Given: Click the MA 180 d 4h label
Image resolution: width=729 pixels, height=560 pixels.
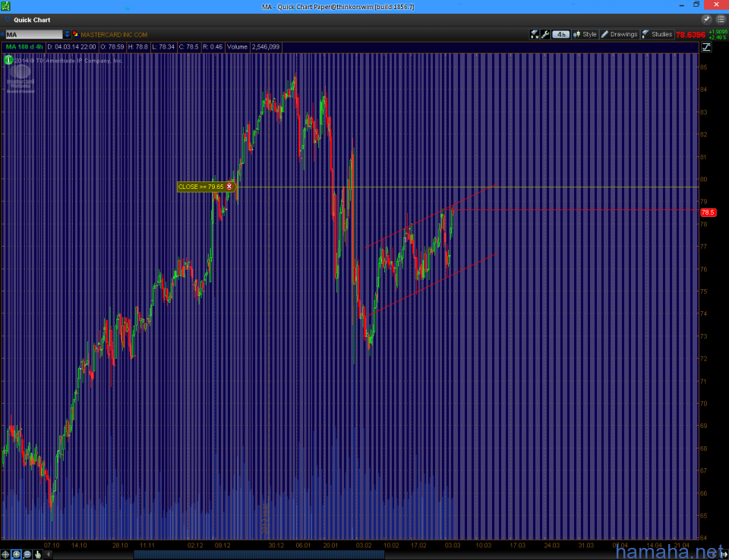Looking at the screenshot, I should click(x=24, y=47).
